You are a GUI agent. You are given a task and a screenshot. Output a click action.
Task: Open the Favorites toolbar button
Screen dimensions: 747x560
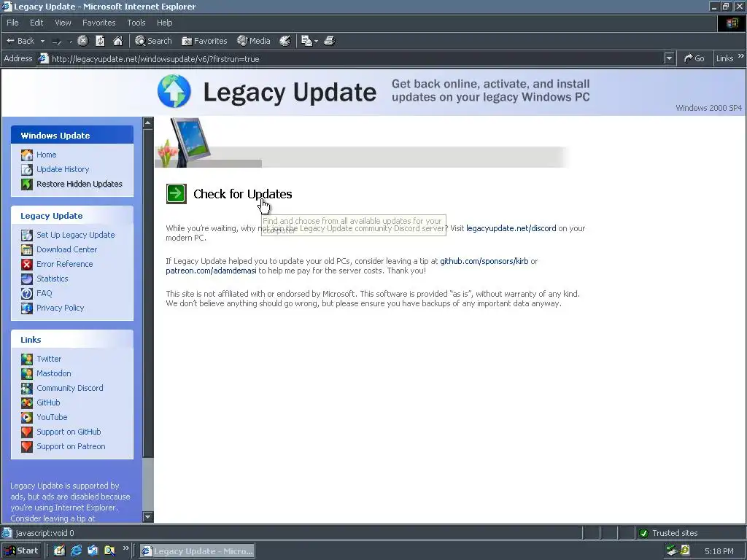pyautogui.click(x=204, y=41)
